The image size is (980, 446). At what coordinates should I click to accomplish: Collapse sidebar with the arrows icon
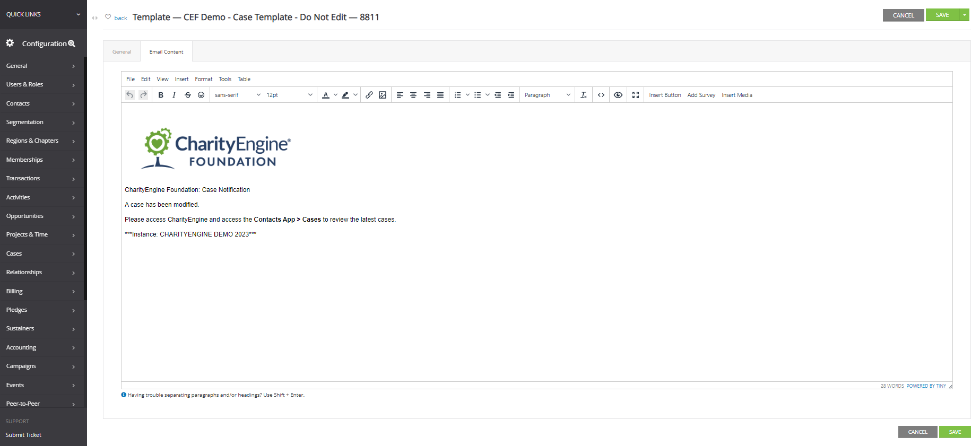95,18
